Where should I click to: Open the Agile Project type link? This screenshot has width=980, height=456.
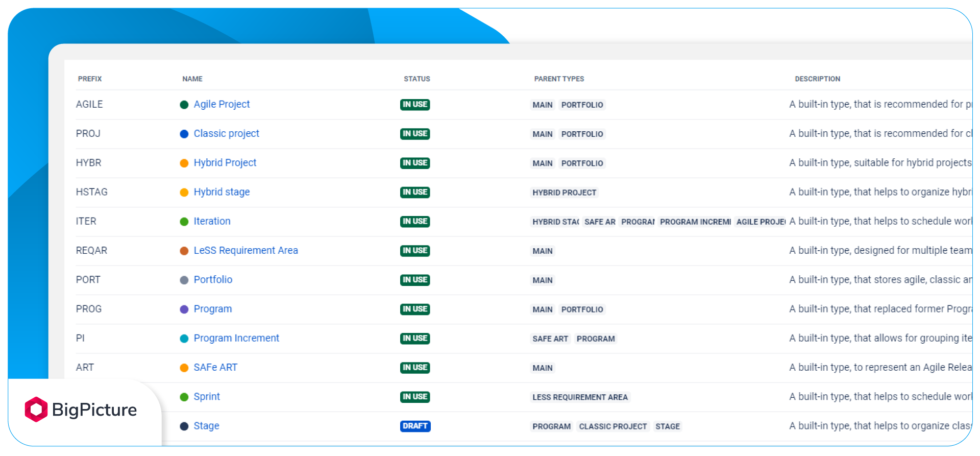click(222, 104)
